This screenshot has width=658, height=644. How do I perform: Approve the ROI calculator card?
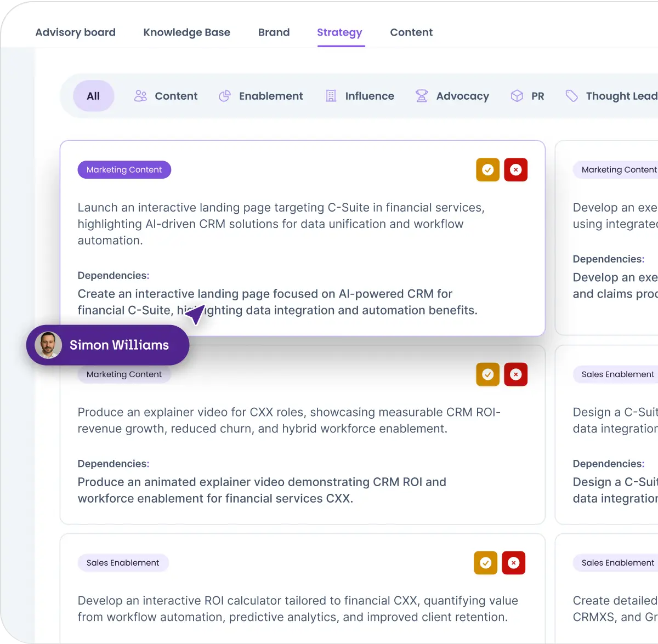(485, 563)
